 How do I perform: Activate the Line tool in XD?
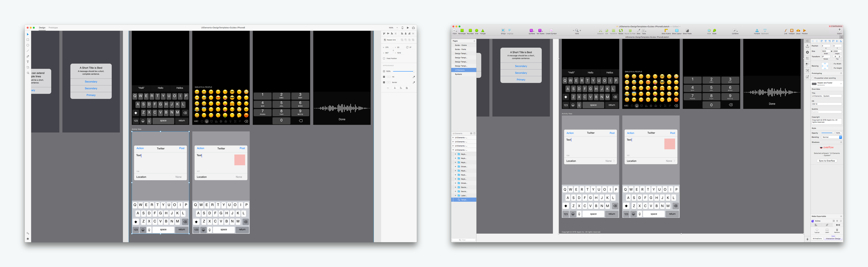pos(28,51)
